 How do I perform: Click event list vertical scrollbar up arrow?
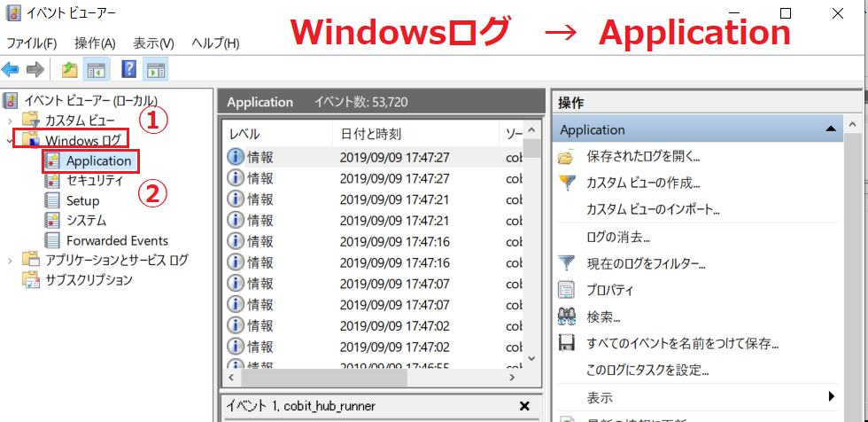(x=532, y=130)
